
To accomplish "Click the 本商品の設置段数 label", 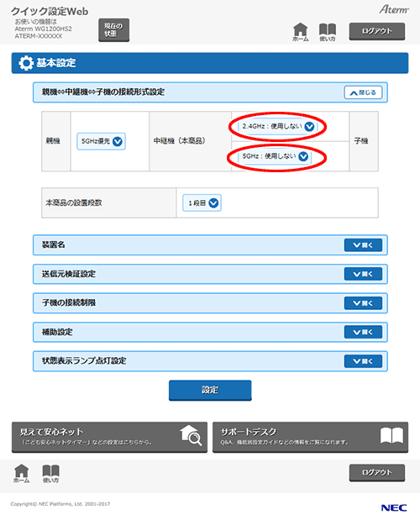I will coord(74,202).
